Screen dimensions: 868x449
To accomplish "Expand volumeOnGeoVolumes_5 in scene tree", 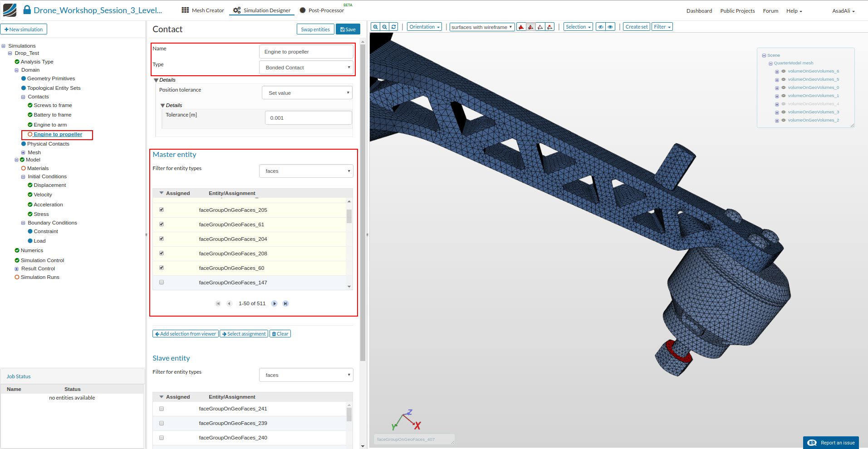I will coord(777,80).
